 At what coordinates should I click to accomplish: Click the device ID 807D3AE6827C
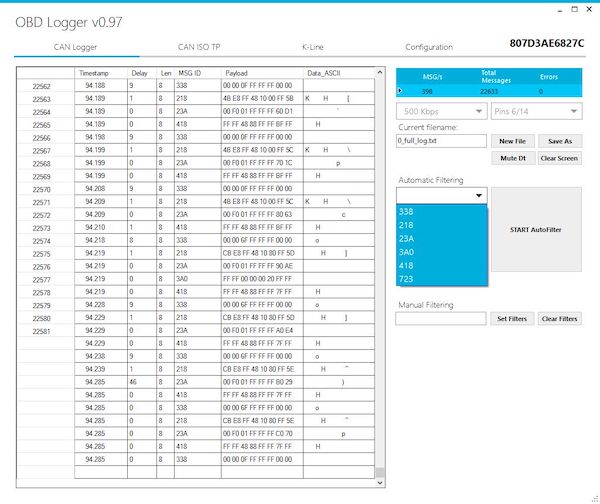point(547,43)
